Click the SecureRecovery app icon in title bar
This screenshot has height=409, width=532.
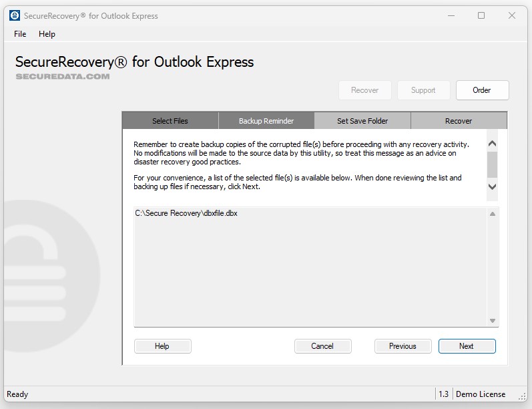[15, 15]
